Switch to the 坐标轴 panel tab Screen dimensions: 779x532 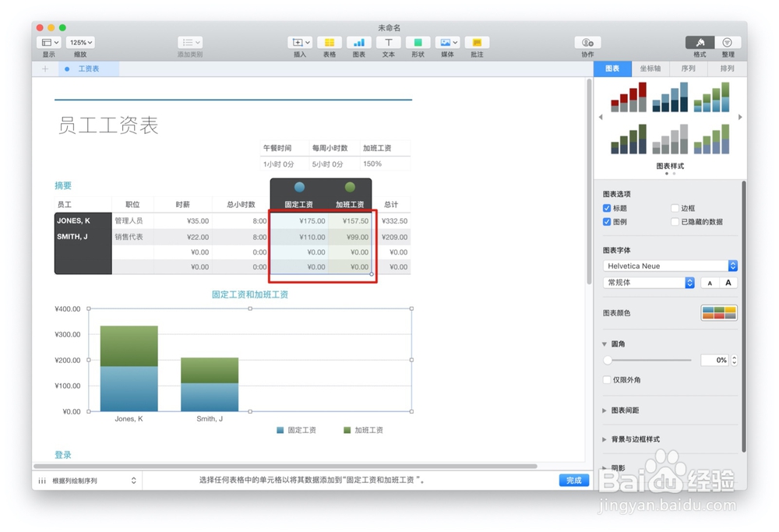[x=650, y=69]
